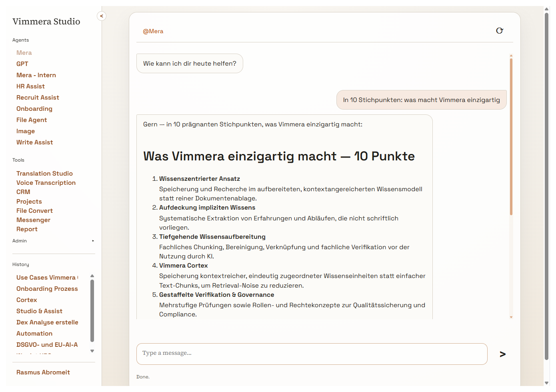Send the message with the arrow button
The image size is (556, 392).
[502, 354]
